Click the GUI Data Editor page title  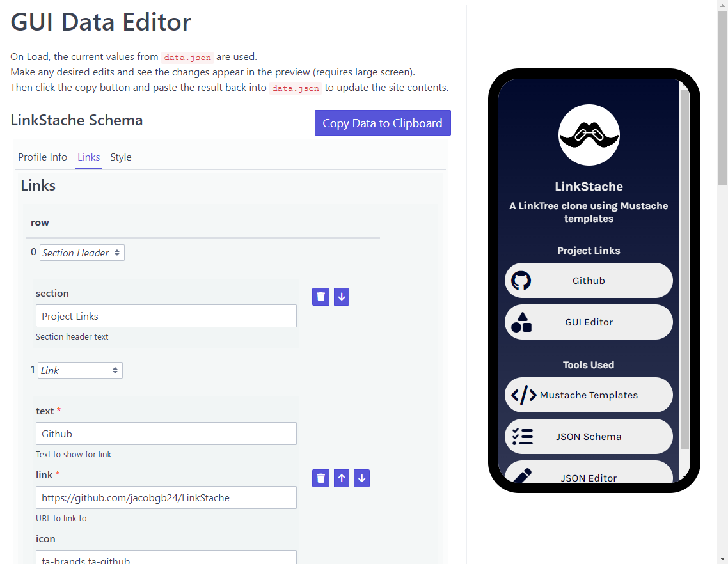[100, 22]
